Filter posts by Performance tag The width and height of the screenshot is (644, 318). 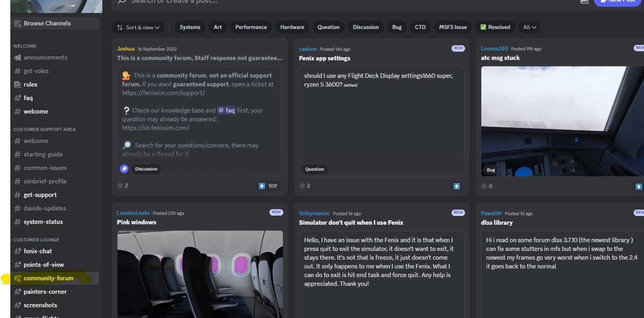pos(251,27)
